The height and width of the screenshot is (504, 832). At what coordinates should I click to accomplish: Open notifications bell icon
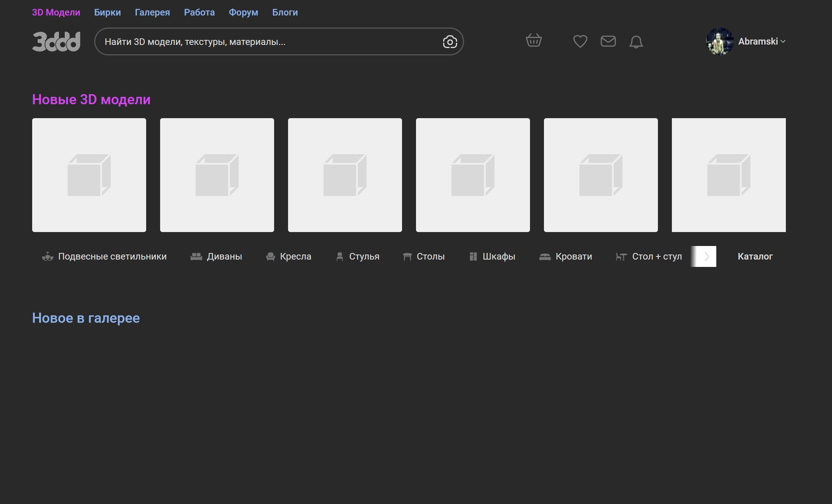[636, 41]
